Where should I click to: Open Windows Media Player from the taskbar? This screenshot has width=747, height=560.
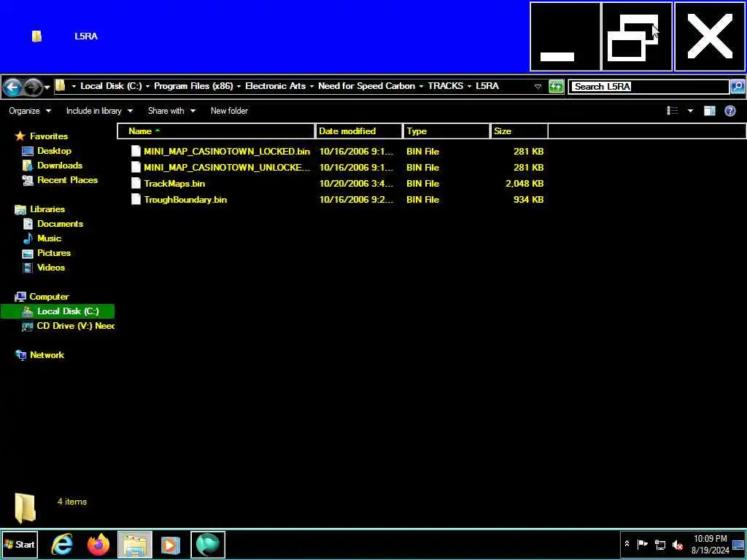(x=171, y=544)
